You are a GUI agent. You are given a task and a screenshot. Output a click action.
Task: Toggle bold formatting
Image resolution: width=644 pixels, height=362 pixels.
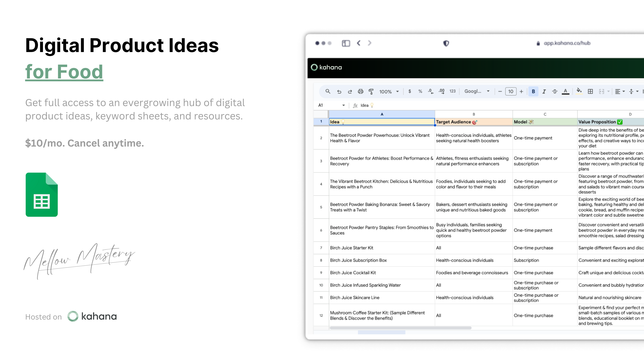(x=533, y=92)
